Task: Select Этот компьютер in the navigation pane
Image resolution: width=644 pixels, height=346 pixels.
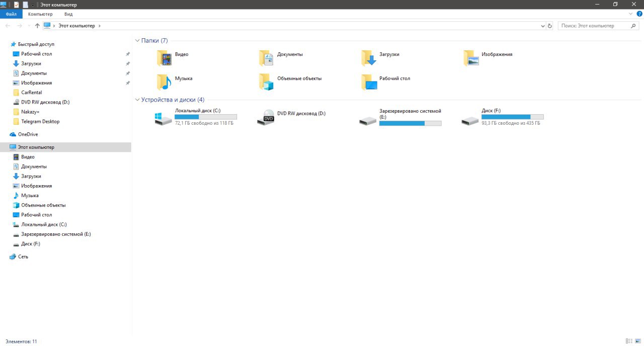Action: (65, 147)
